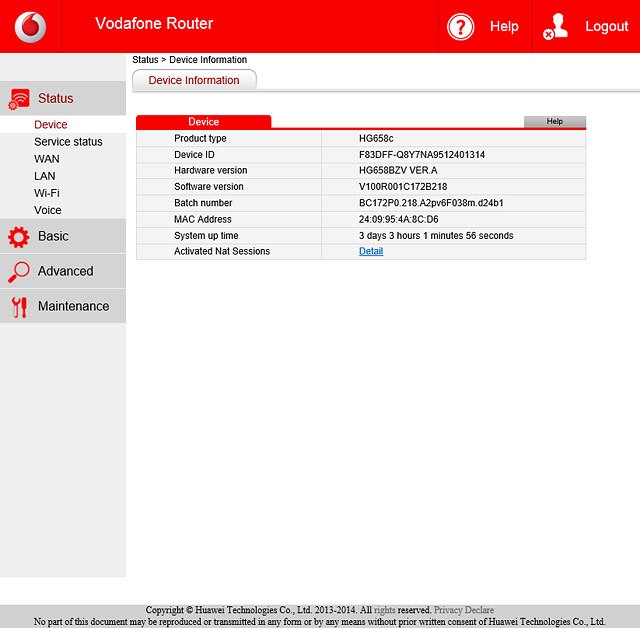
Task: Click Status in the breadcrumb
Action: (145, 60)
